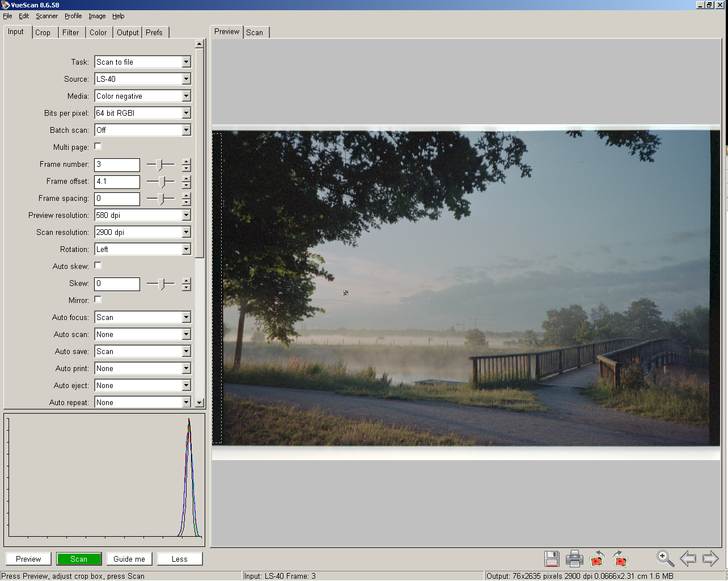Click the zoom in magnifier icon
This screenshot has height=581, width=728.
click(x=665, y=558)
